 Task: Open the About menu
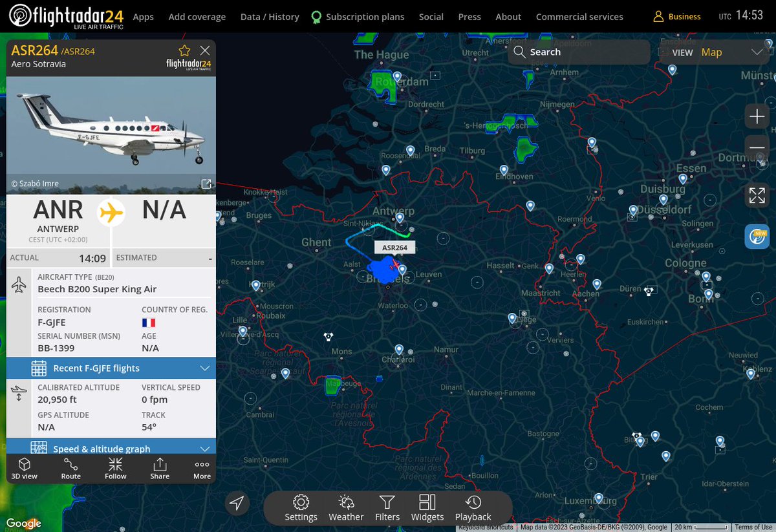[508, 17]
